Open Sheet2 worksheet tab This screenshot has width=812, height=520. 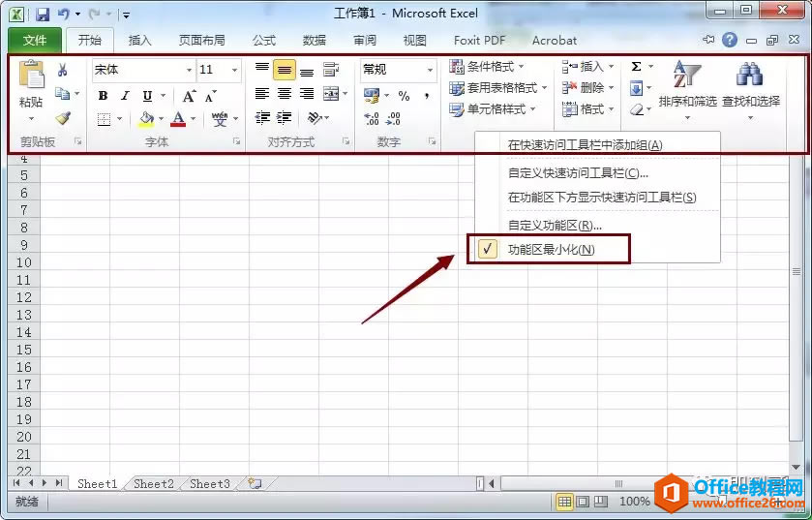pos(153,484)
